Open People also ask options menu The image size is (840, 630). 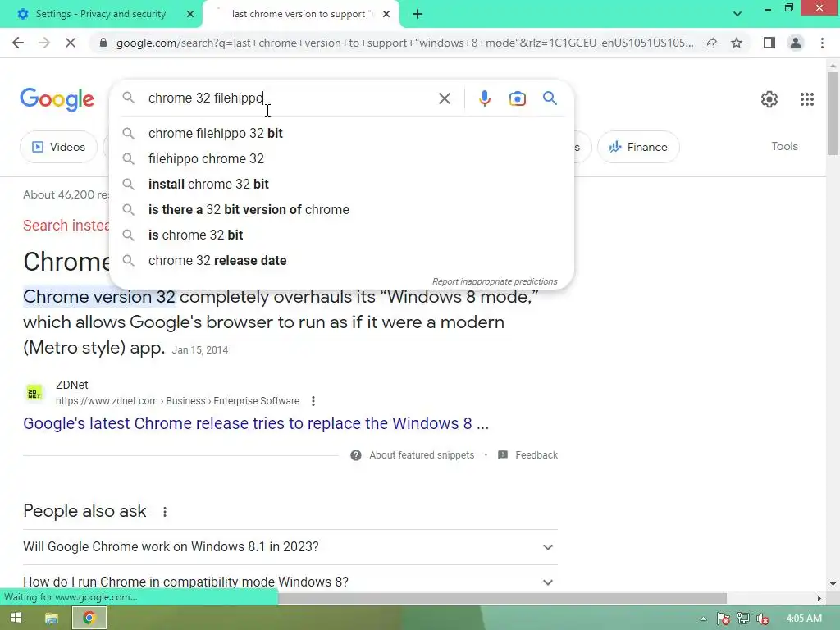click(165, 512)
